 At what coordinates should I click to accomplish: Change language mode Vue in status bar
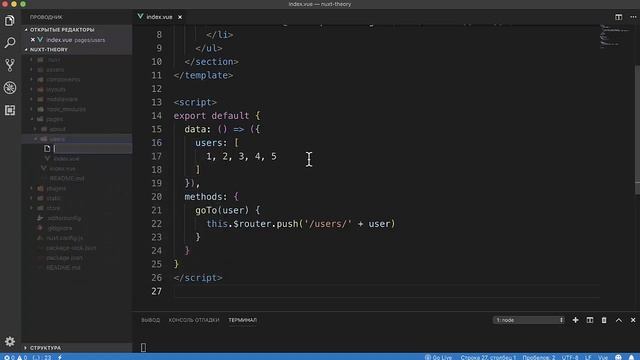tap(603, 357)
